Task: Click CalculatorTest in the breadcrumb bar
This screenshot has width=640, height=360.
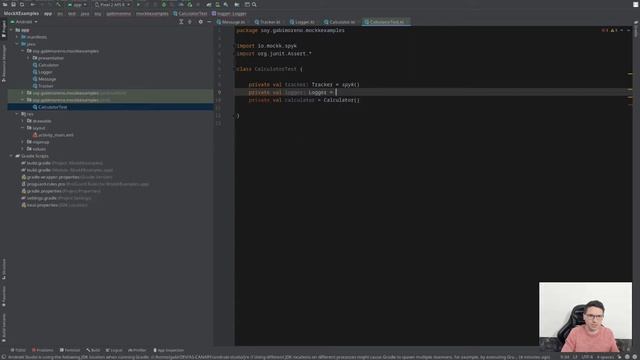Action: coord(190,13)
